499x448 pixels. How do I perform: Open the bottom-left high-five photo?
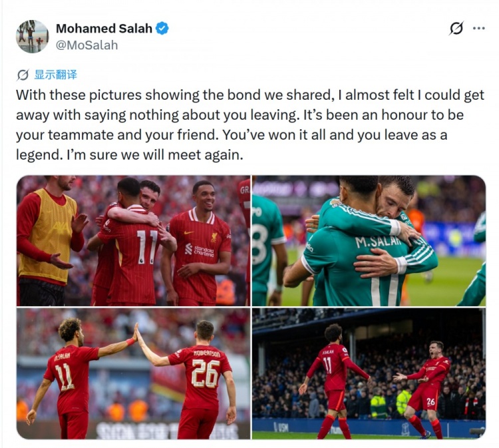[x=133, y=373]
